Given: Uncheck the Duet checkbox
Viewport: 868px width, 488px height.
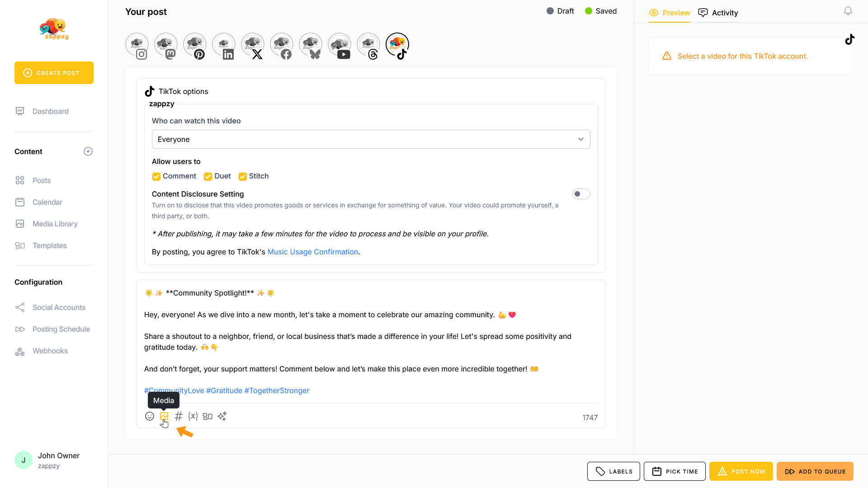Looking at the screenshot, I should [208, 176].
